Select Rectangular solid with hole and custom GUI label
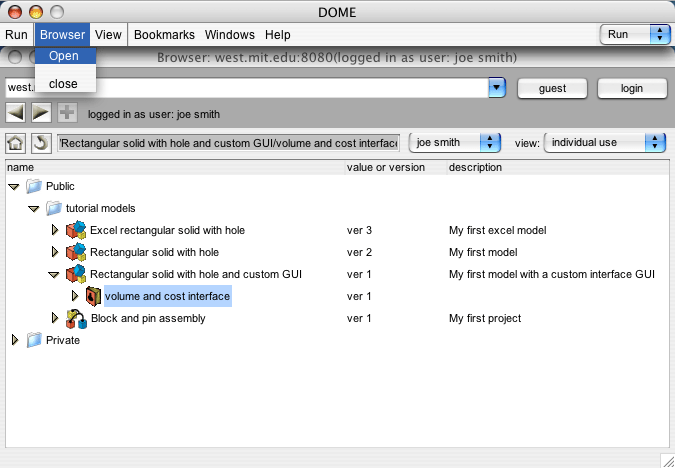 point(196,274)
